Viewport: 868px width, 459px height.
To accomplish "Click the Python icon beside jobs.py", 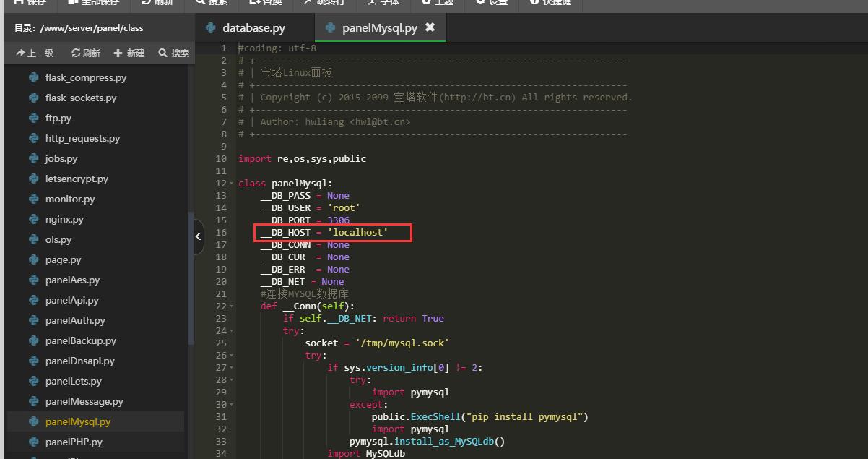I will [33, 158].
